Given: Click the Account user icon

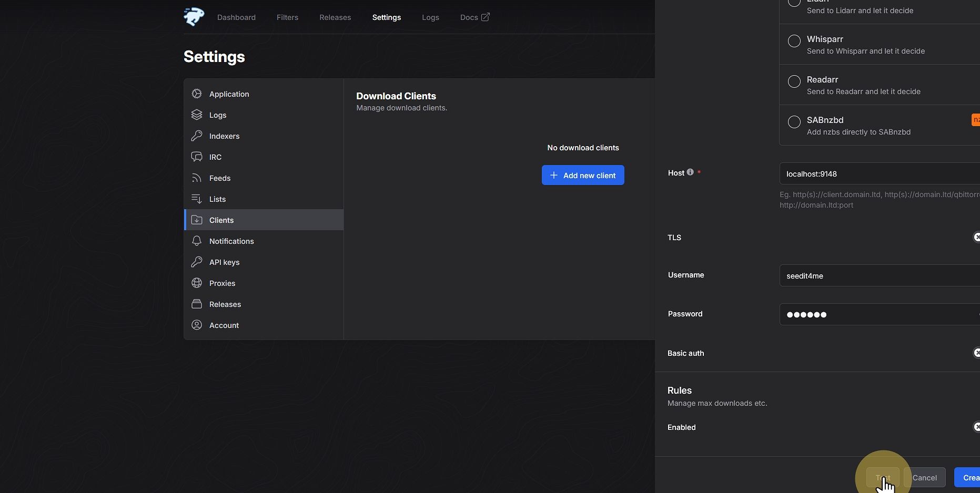Looking at the screenshot, I should (x=197, y=325).
